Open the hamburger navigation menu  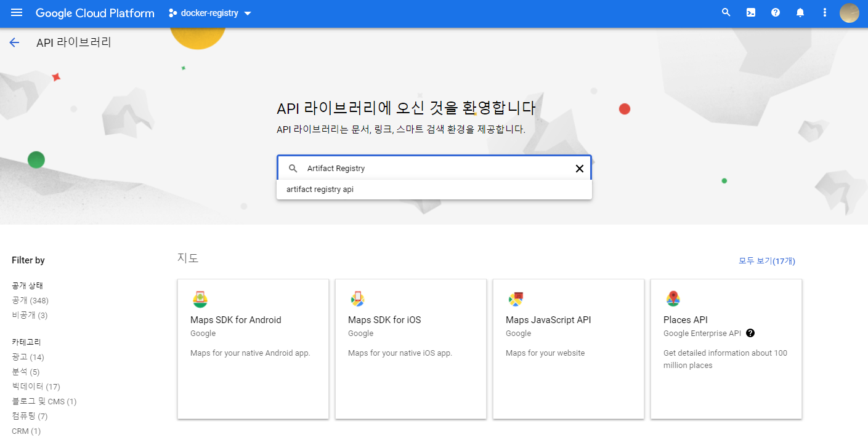[x=17, y=13]
